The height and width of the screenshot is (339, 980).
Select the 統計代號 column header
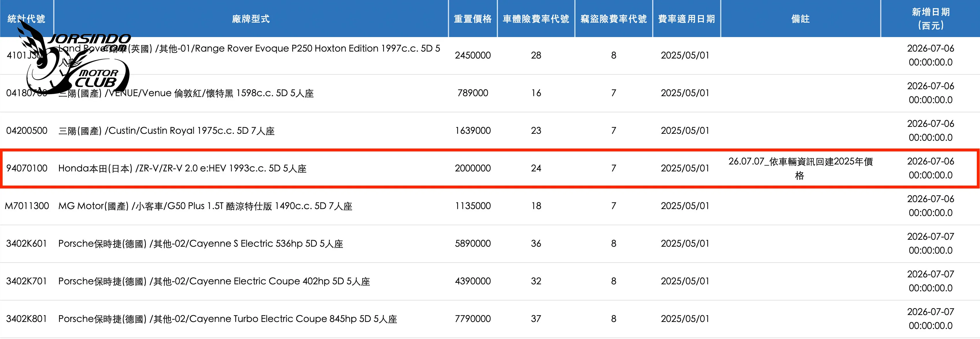[x=26, y=19]
